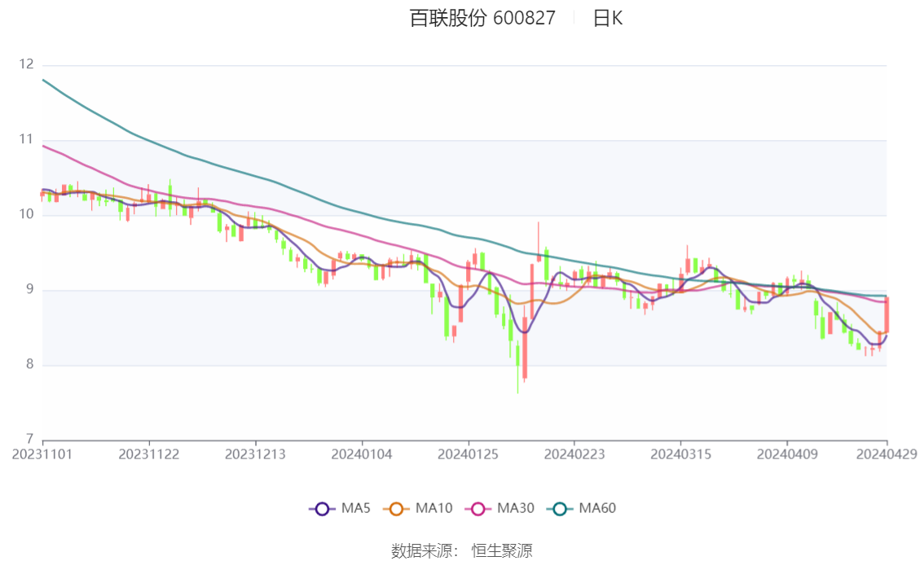Image resolution: width=924 pixels, height=561 pixels.
Task: Select the 20240429 x-axis date label
Action: coord(887,454)
